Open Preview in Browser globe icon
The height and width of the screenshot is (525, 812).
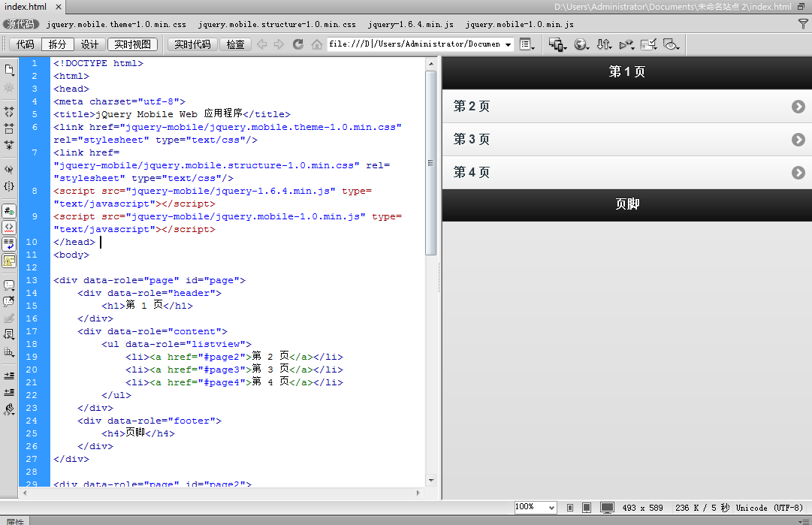pos(581,44)
